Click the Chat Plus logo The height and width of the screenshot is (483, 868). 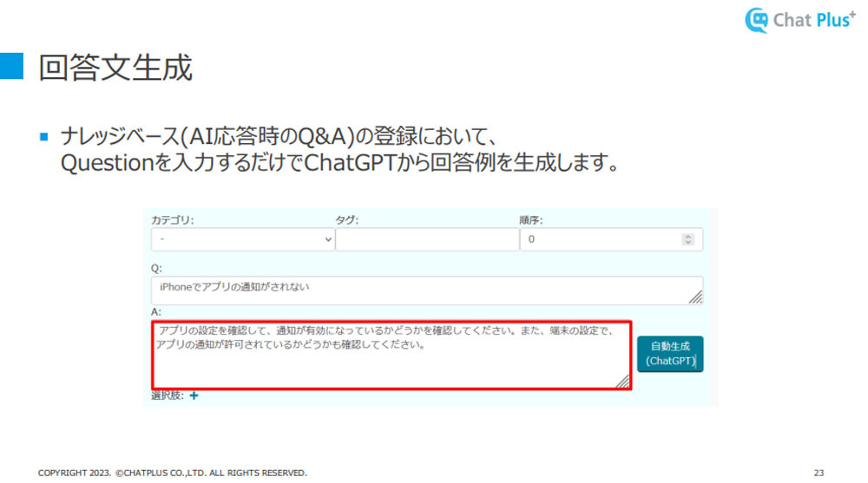[x=800, y=21]
